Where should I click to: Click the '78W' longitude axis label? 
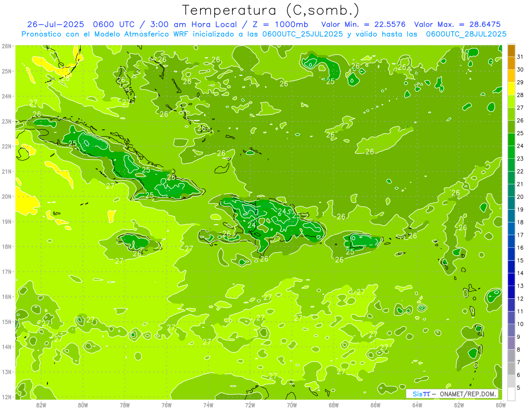[125, 405]
